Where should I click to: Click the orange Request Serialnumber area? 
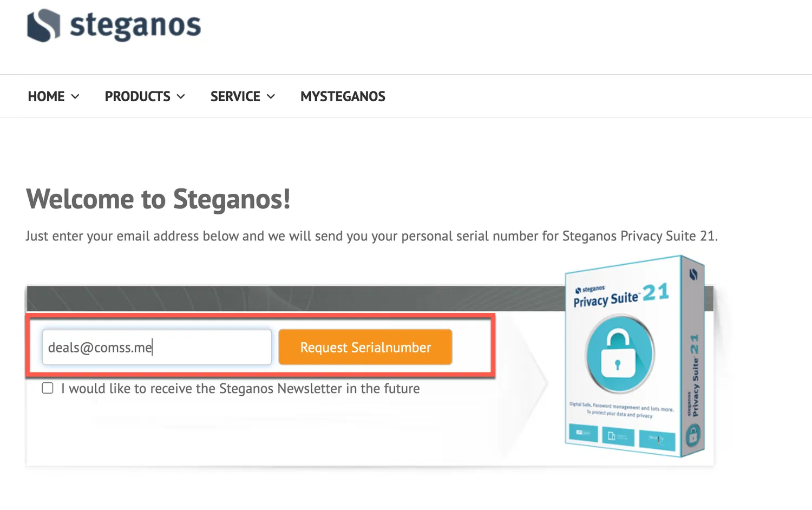point(365,347)
